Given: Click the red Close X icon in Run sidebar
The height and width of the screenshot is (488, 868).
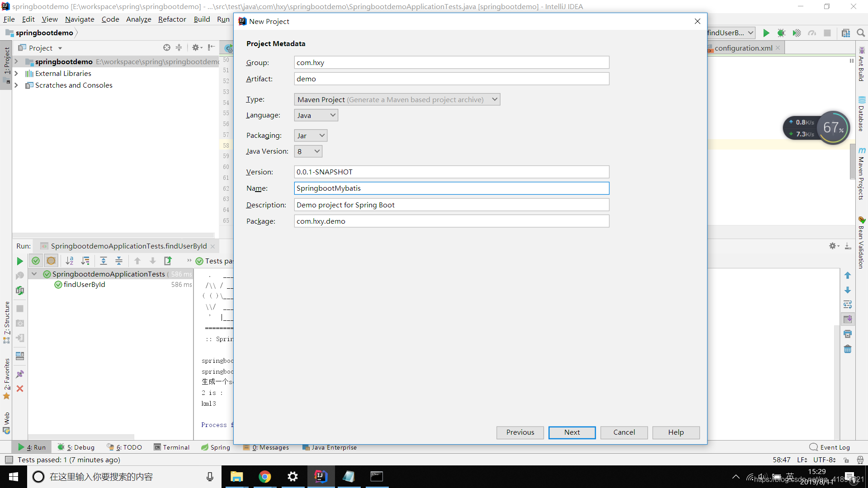Looking at the screenshot, I should (20, 389).
